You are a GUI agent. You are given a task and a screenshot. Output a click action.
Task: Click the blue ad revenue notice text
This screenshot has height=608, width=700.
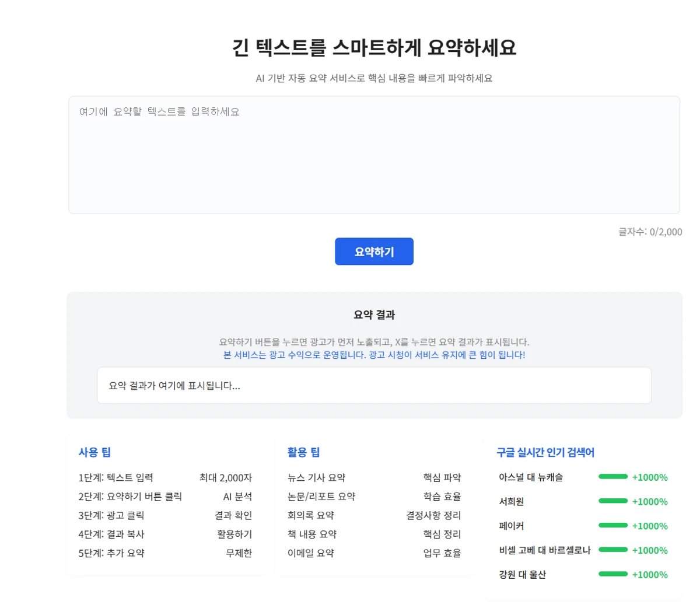(x=374, y=355)
